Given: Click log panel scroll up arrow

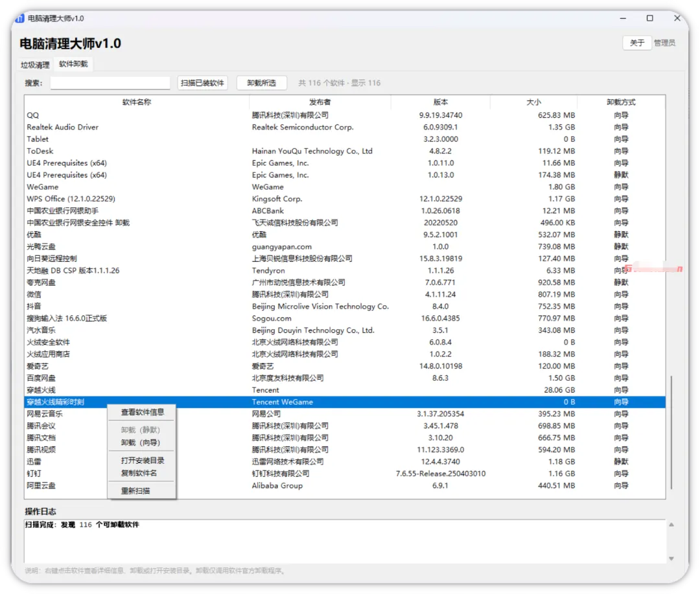Looking at the screenshot, I should (x=671, y=525).
